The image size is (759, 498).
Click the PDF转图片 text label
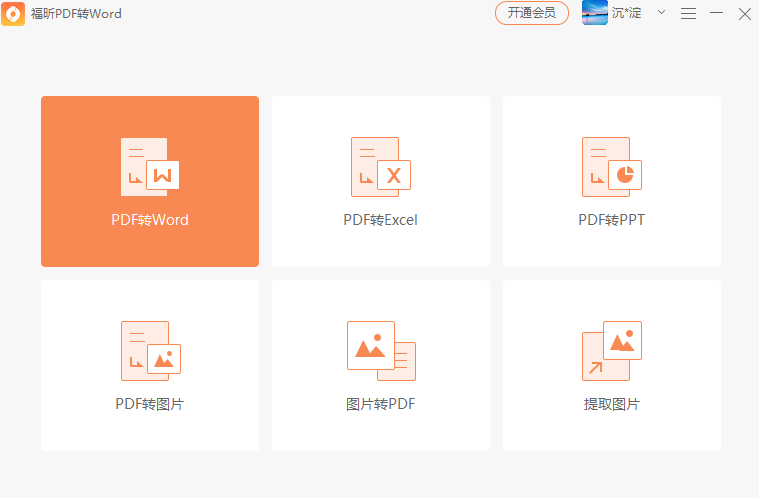(149, 404)
